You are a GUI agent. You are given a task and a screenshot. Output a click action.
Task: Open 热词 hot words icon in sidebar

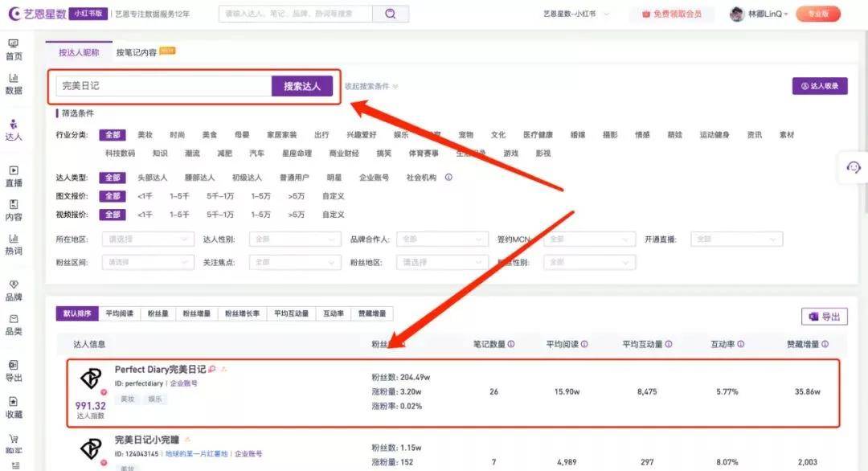(14, 239)
